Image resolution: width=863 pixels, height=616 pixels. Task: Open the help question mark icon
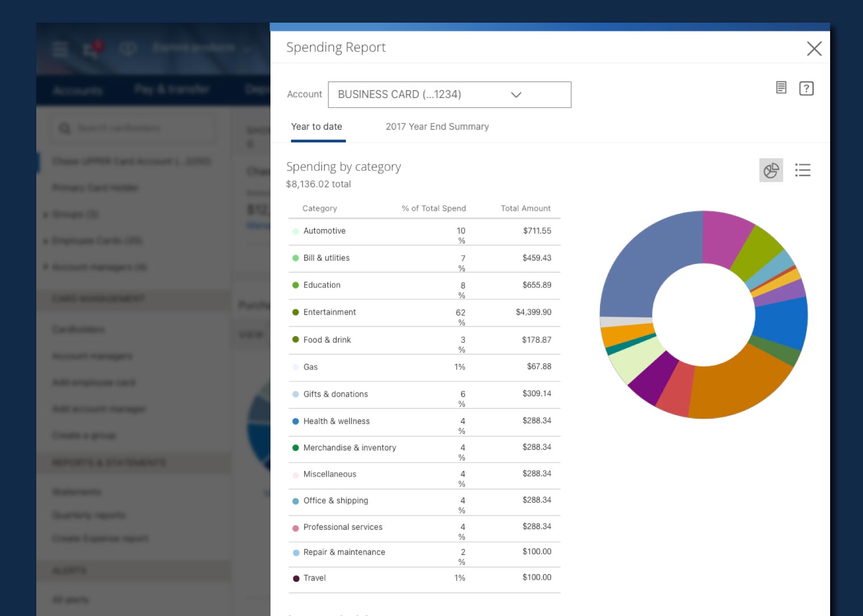[806, 88]
